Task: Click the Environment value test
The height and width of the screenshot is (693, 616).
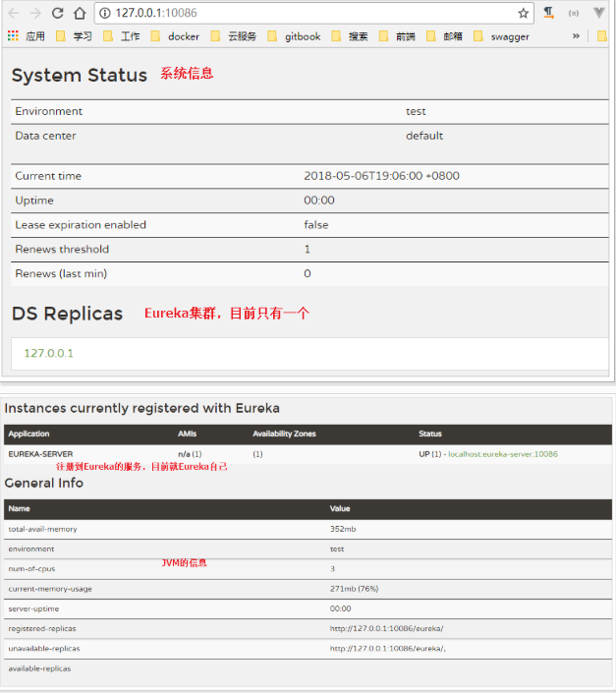Action: click(x=416, y=111)
